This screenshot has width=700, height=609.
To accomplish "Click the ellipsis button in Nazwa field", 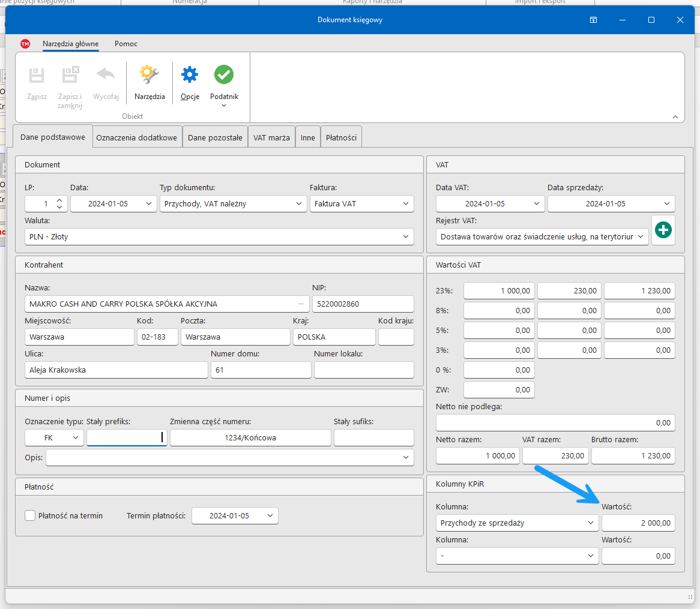I will pos(301,304).
